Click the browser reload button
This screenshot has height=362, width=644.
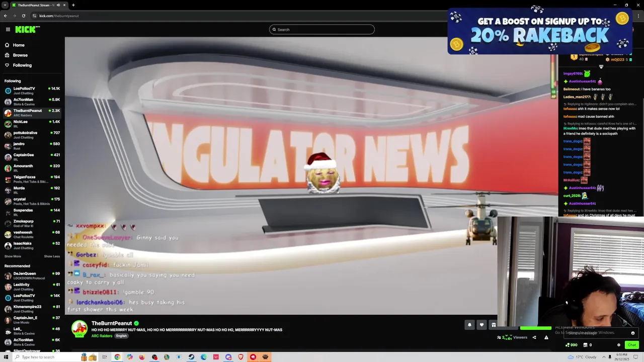click(x=24, y=16)
